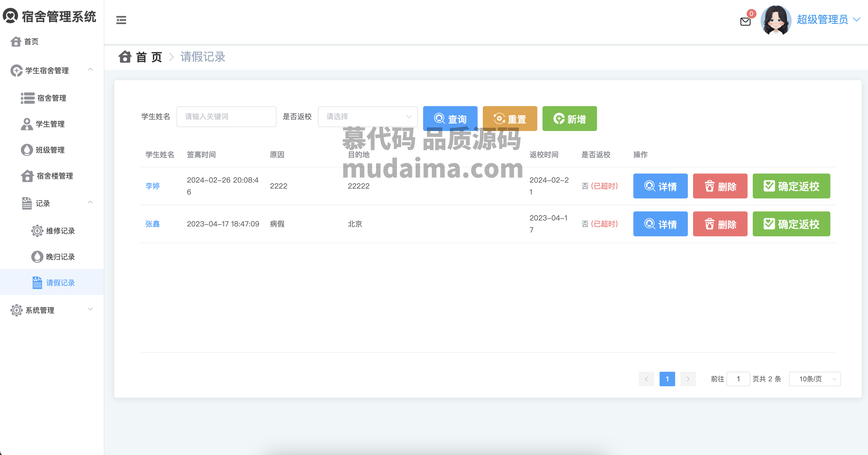Open the 是否返校 select dropdown

[368, 116]
